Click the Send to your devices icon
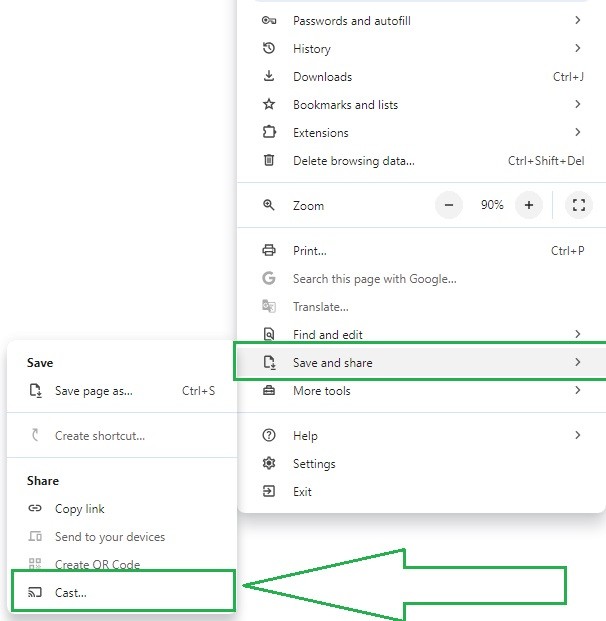This screenshot has height=621, width=606. (35, 536)
